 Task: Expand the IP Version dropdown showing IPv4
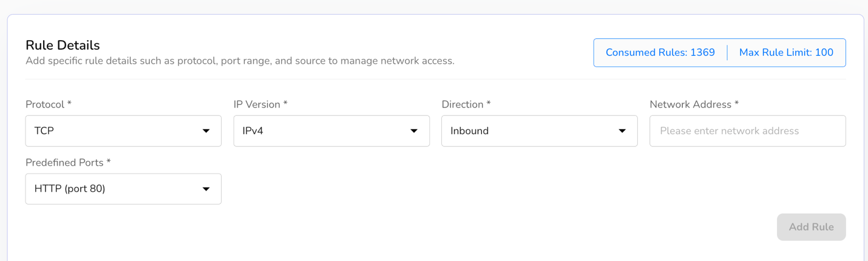[x=322, y=131]
